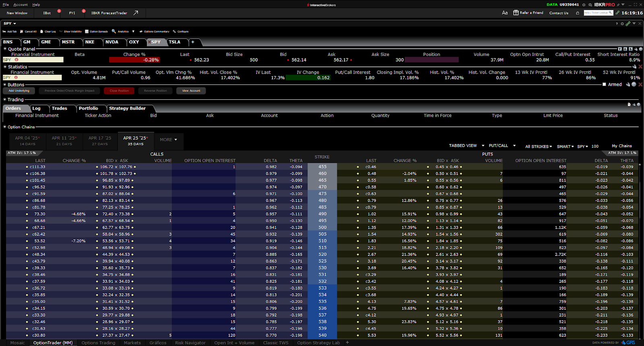Select the 500 strike cell
Viewport: 644px width, 346px height.
322,227
